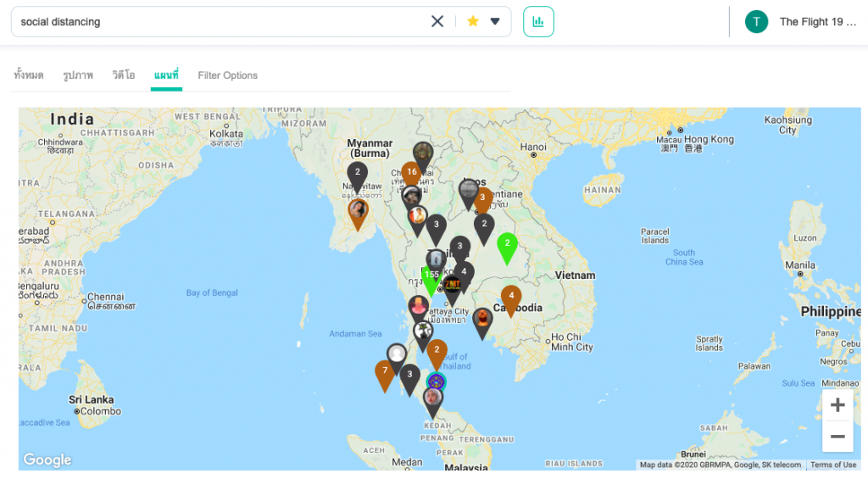Zoom in the map with plus
The height and width of the screenshot is (479, 868).
click(837, 404)
